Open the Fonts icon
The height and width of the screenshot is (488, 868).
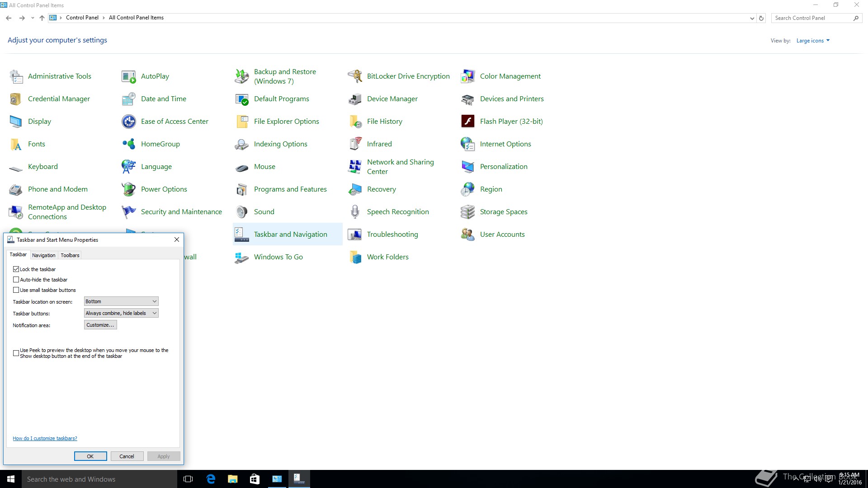[x=16, y=144]
